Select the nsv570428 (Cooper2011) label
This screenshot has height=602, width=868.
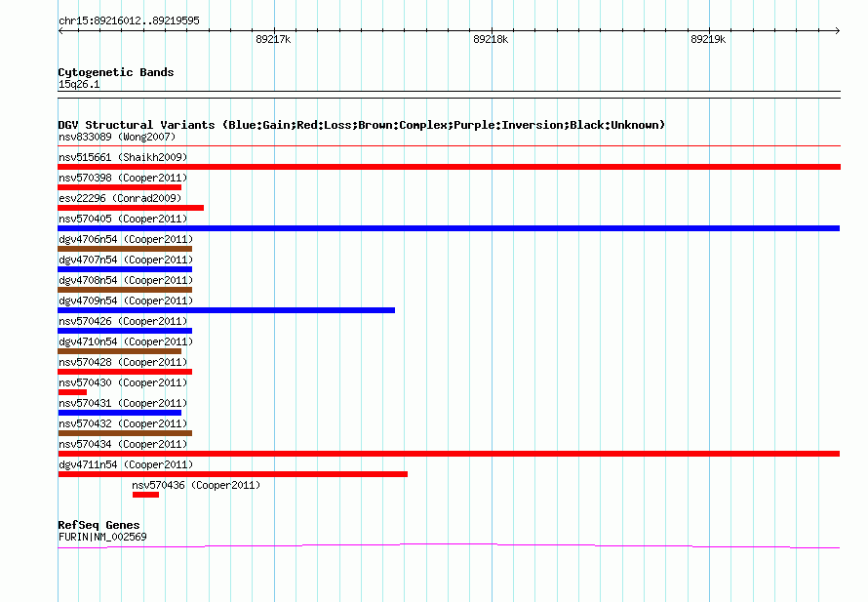(123, 362)
